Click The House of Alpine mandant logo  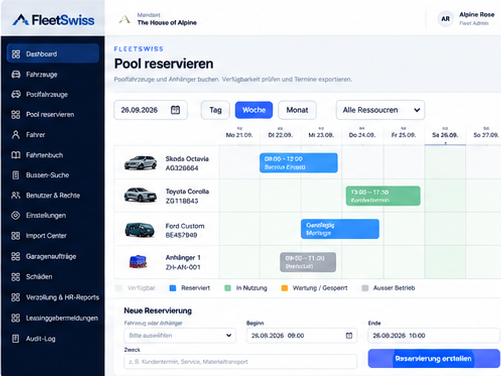click(x=125, y=19)
